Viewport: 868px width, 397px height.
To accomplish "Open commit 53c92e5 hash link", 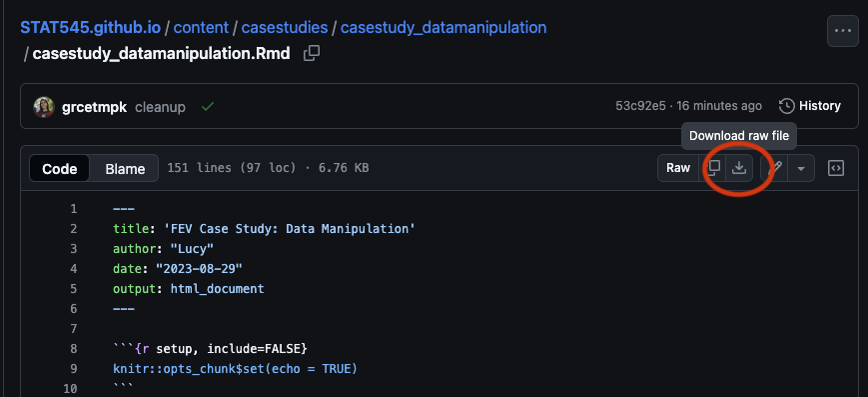I will tap(640, 106).
